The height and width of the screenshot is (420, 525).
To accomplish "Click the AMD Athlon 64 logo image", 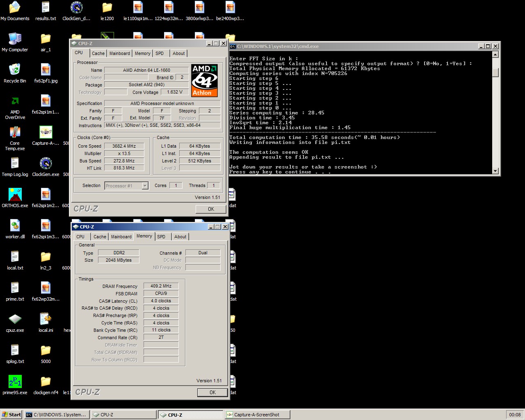I will point(204,80).
